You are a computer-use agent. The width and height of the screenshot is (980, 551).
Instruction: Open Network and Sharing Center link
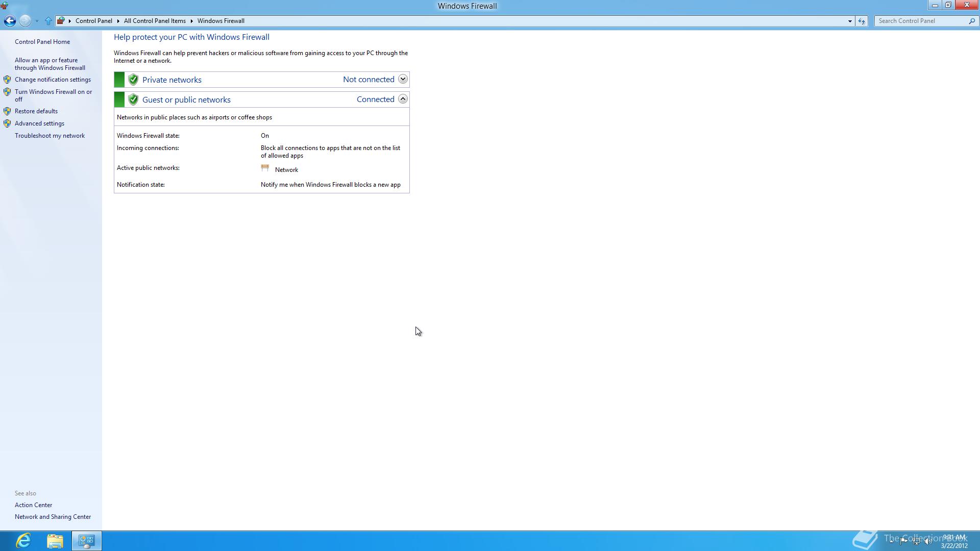pos(53,517)
